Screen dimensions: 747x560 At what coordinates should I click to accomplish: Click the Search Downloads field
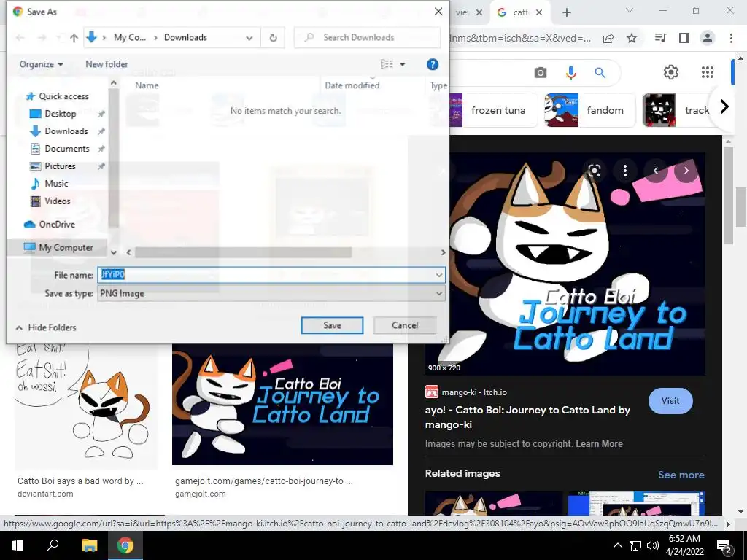tap(367, 37)
